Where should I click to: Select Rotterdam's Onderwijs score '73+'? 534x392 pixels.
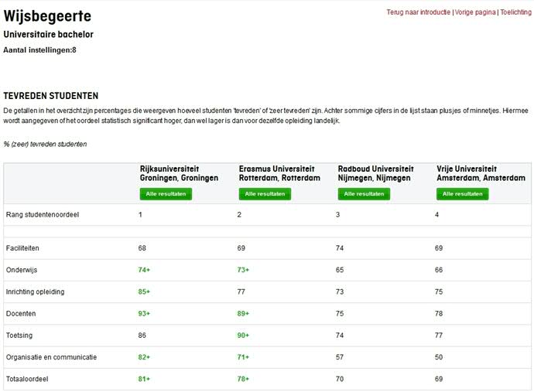(243, 270)
